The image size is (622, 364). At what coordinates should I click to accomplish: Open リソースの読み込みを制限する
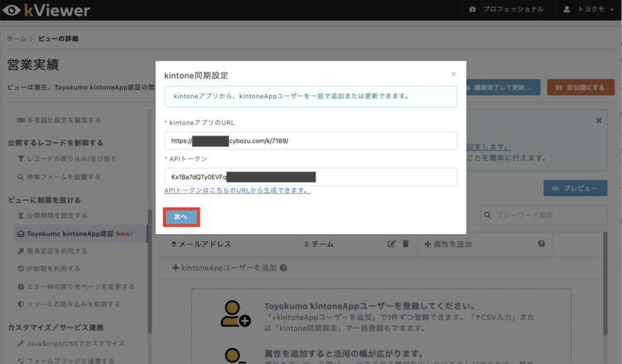click(x=69, y=304)
